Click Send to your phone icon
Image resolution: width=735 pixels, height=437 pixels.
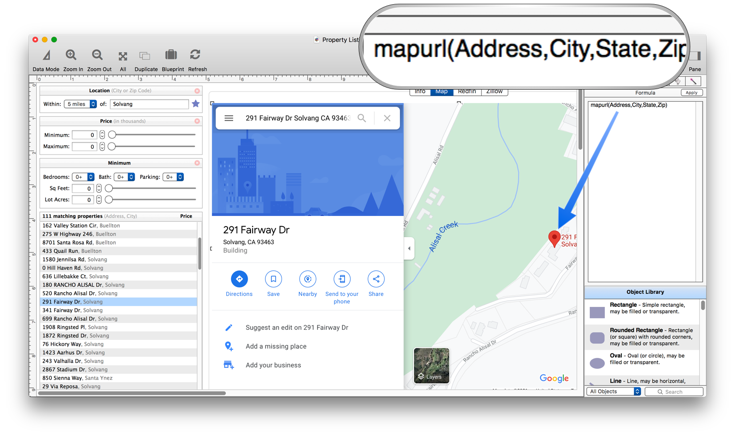[342, 279]
